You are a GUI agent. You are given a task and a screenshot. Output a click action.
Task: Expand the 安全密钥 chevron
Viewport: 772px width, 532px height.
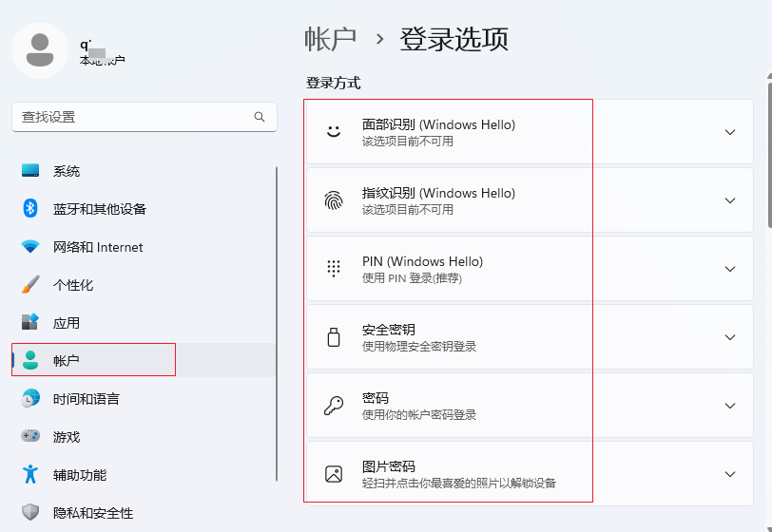[x=730, y=337]
